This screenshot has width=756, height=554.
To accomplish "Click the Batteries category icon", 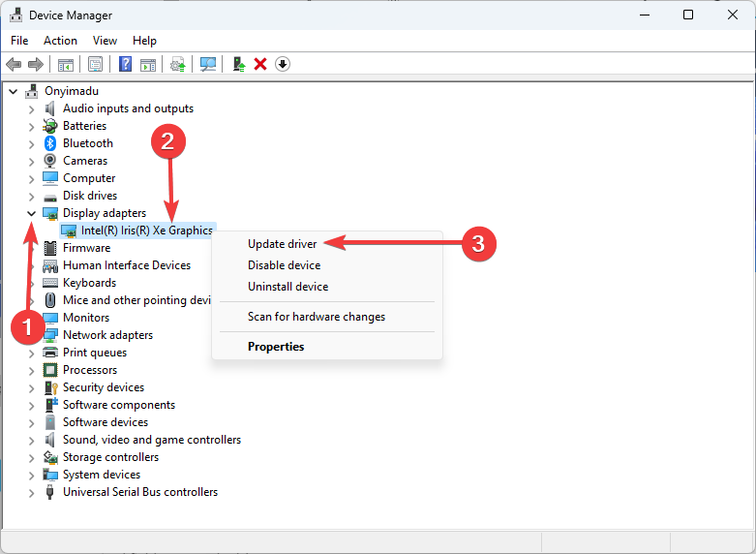I will pos(50,126).
